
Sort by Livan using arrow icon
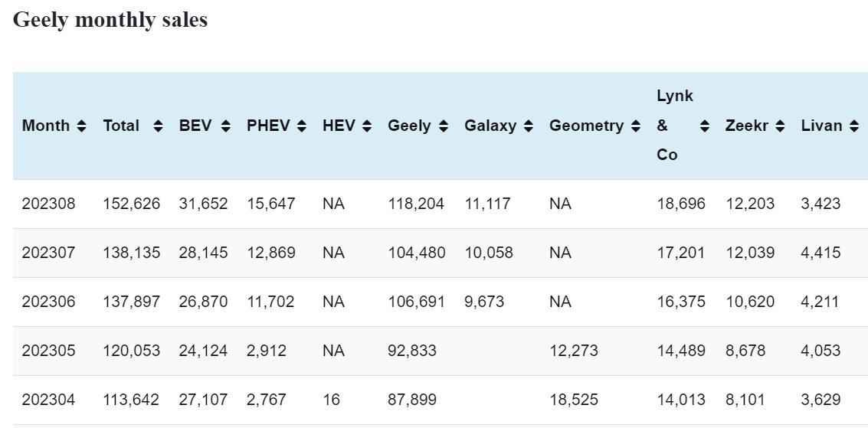[x=854, y=126]
